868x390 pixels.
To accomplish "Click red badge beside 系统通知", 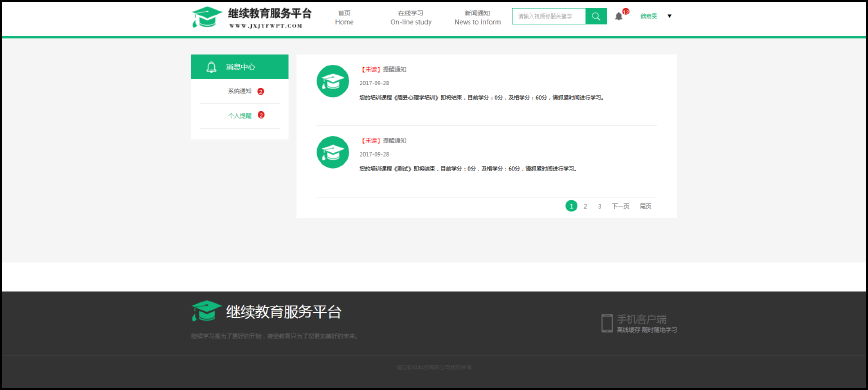I will pos(261,91).
